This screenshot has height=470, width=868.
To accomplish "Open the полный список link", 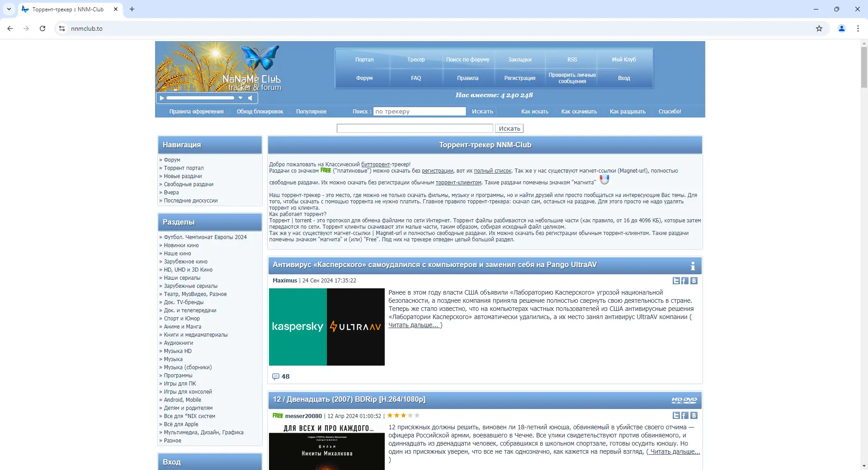I will pos(492,171).
